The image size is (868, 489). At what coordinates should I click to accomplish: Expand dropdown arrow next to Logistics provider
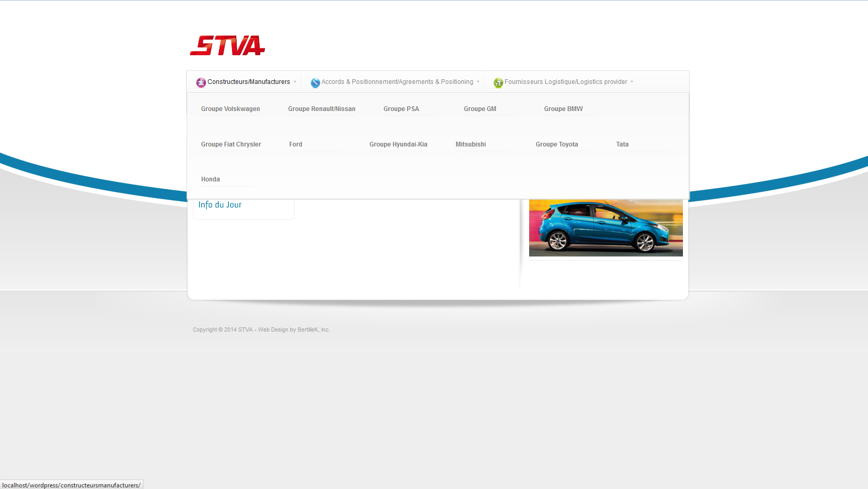pos(632,82)
